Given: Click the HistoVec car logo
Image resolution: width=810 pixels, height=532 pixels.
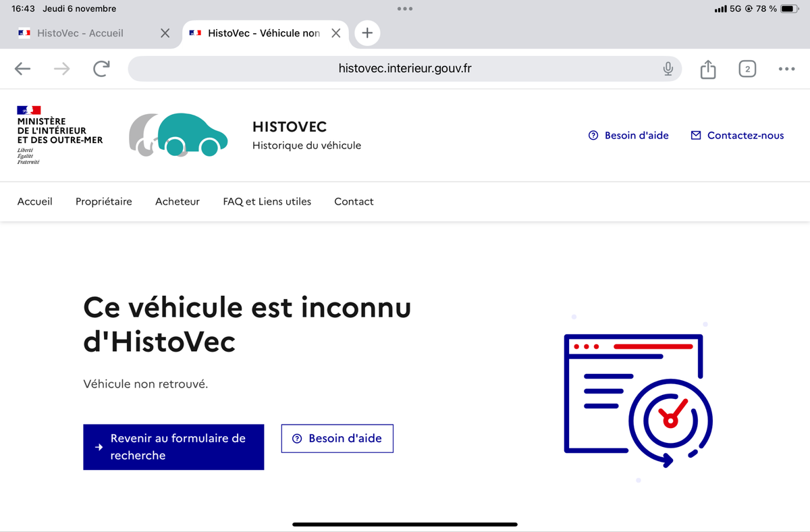Looking at the screenshot, I should coord(178,135).
